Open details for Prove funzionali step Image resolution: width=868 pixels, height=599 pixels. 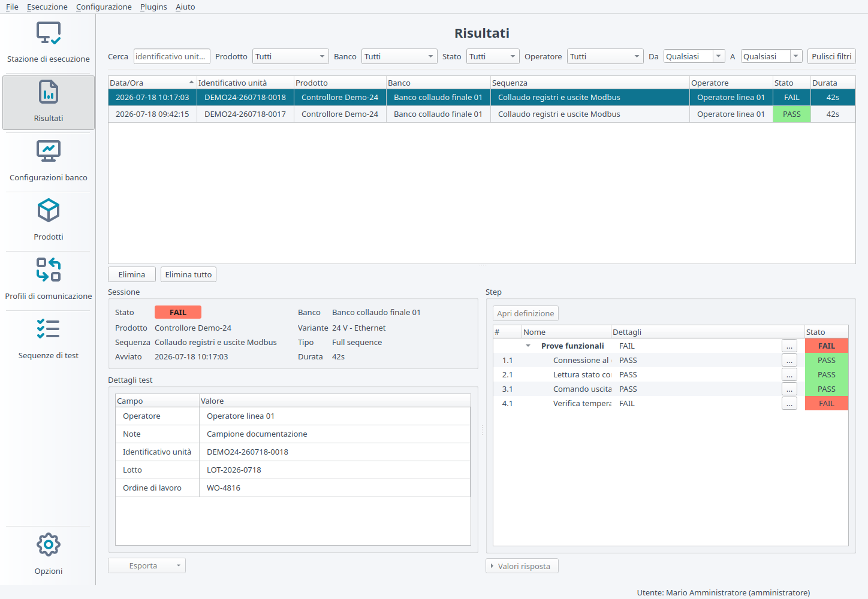[x=789, y=346]
